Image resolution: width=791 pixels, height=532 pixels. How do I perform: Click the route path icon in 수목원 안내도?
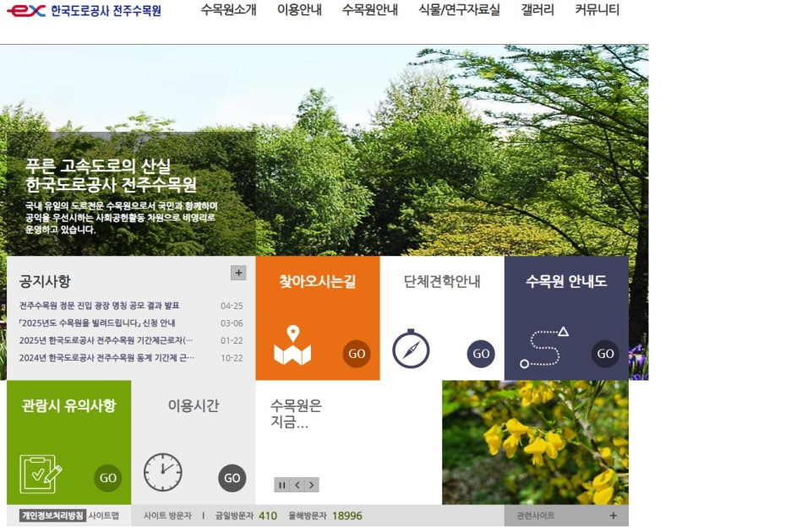pos(544,347)
